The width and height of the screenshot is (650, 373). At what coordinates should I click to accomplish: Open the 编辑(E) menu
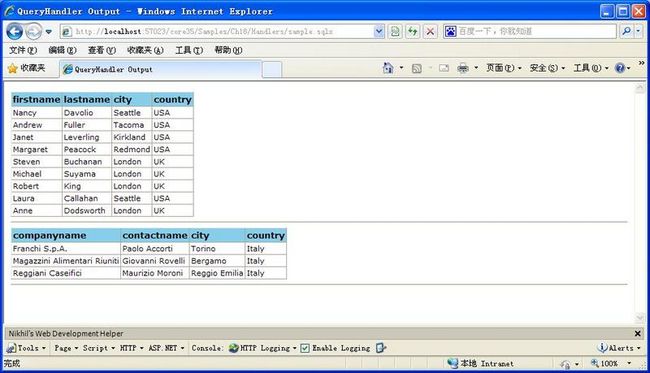tap(62, 50)
